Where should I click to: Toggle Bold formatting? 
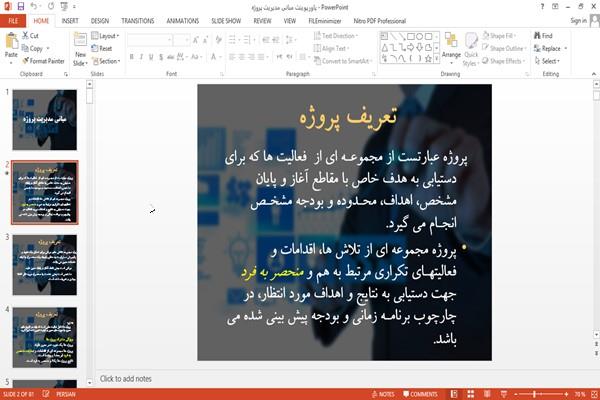coord(132,57)
